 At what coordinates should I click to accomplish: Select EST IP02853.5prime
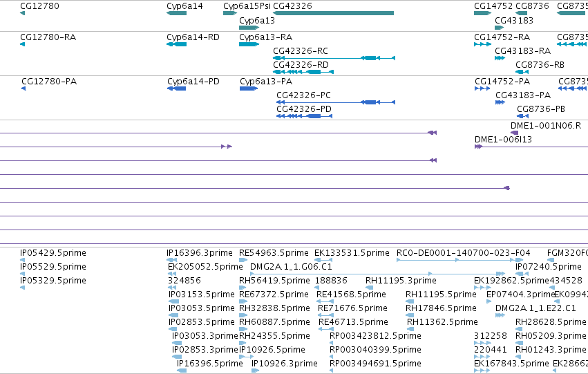(173, 329)
